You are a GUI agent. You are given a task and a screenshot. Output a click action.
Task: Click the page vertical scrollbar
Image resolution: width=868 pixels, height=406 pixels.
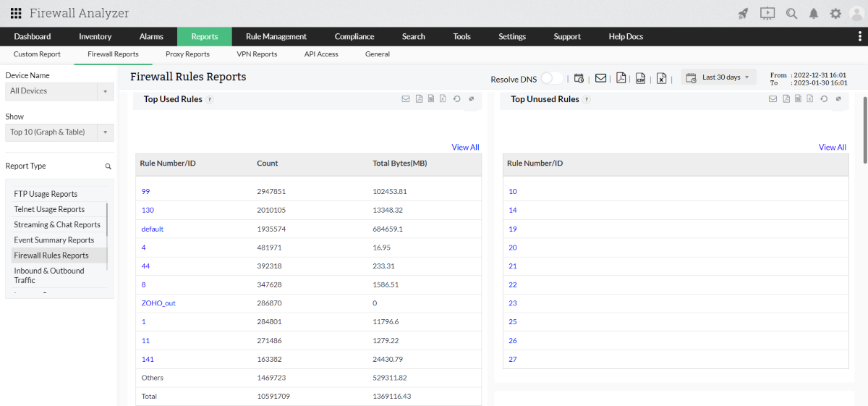tap(864, 130)
